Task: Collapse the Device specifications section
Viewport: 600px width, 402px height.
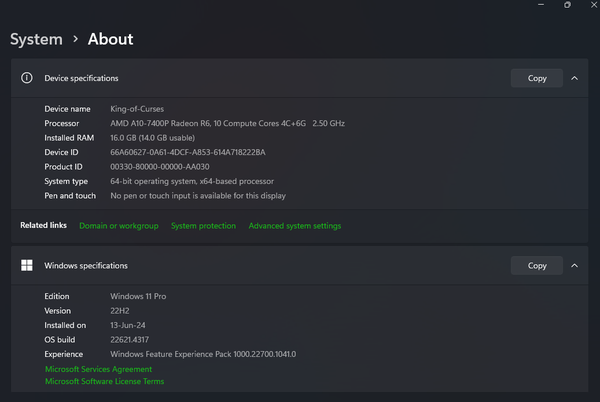Action: point(574,78)
